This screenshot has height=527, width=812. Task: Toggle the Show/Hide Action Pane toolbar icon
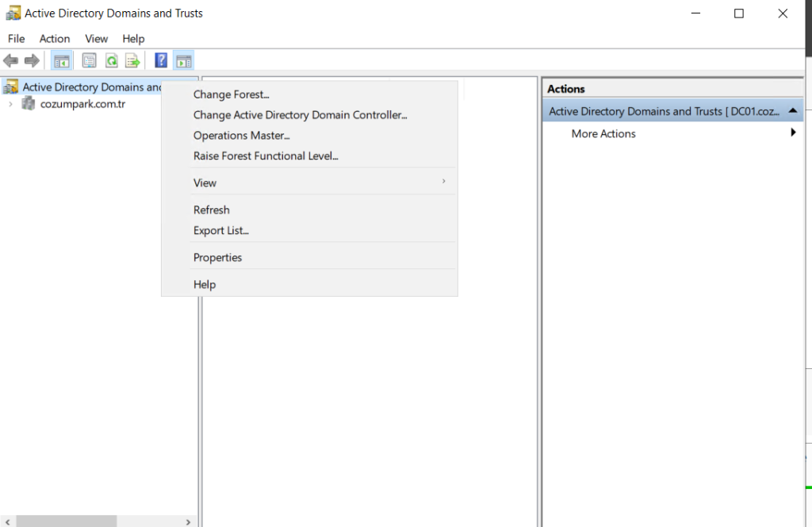(x=183, y=61)
